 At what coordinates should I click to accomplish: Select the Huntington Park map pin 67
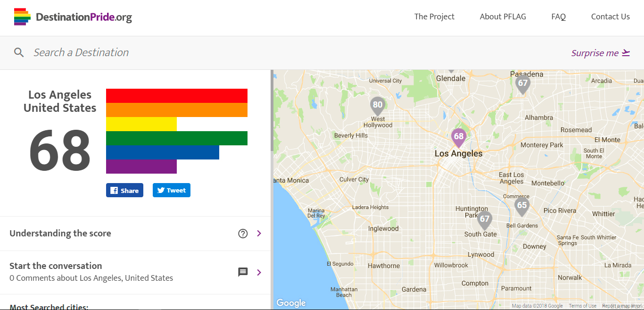[x=485, y=220]
